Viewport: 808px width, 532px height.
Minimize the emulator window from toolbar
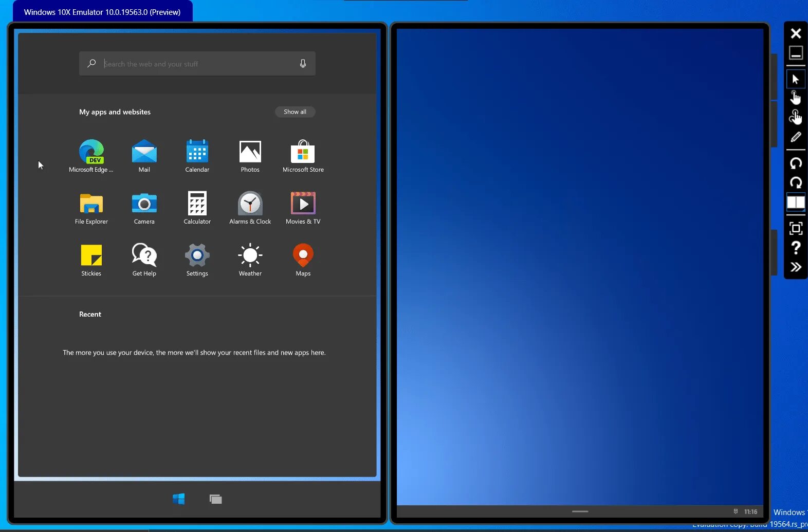click(796, 52)
